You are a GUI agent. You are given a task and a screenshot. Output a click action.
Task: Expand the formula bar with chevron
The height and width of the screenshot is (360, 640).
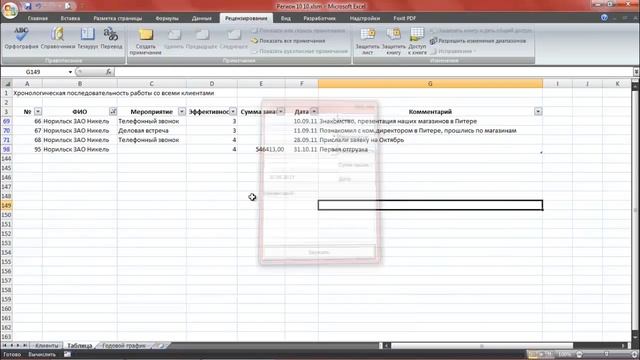636,72
